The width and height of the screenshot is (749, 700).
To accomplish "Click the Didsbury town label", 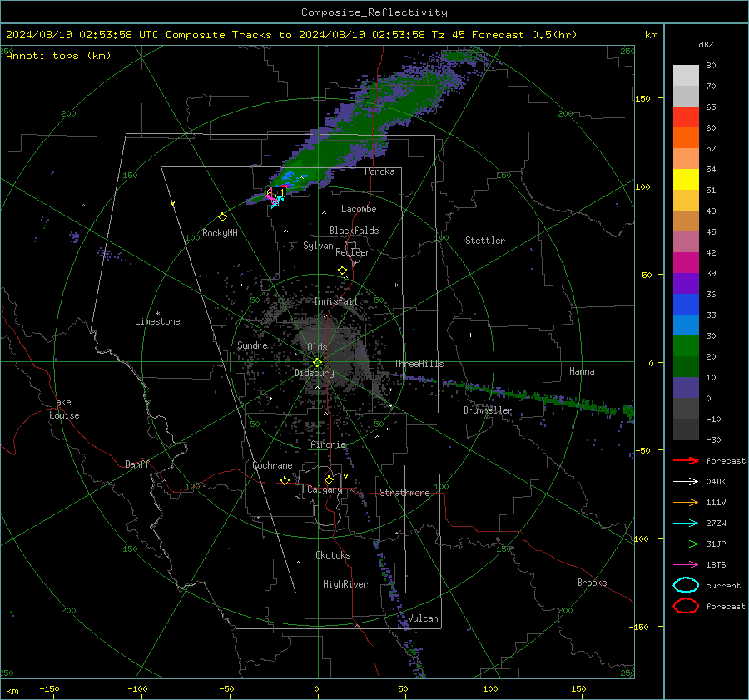I will click(x=314, y=373).
